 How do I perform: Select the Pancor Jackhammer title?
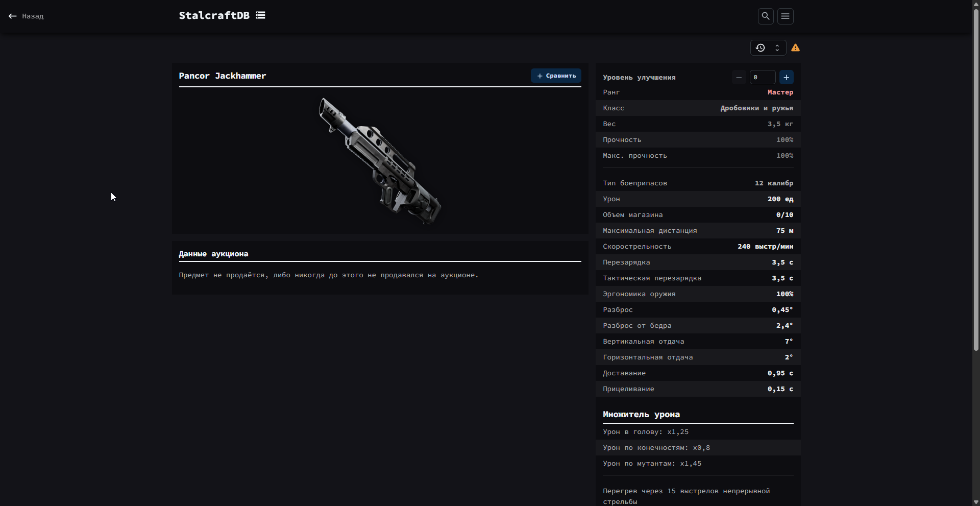[223, 76]
